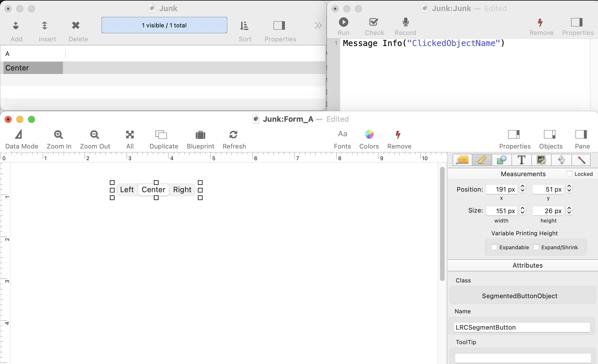This screenshot has width=598, height=364.
Task: Click the Refresh arrows icon
Action: 233,135
